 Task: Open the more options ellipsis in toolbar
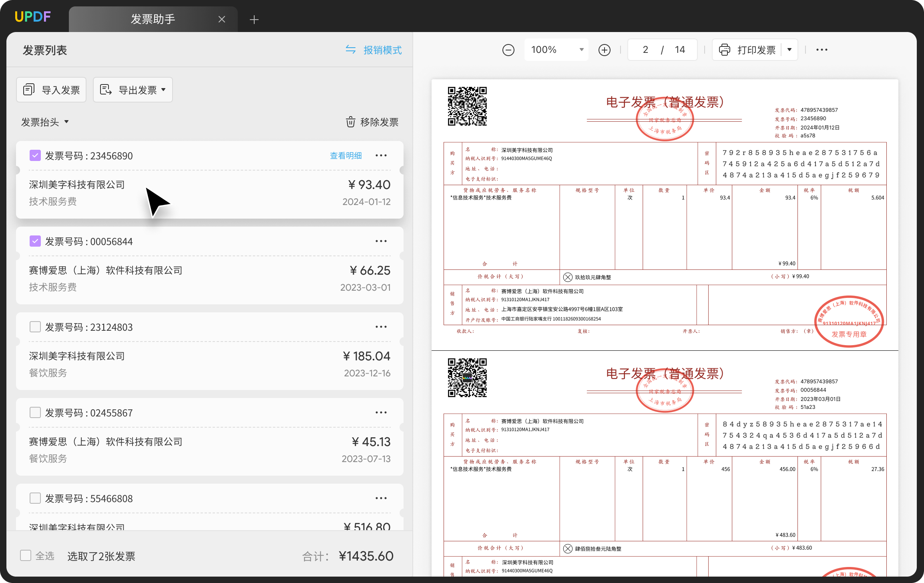[x=822, y=50]
